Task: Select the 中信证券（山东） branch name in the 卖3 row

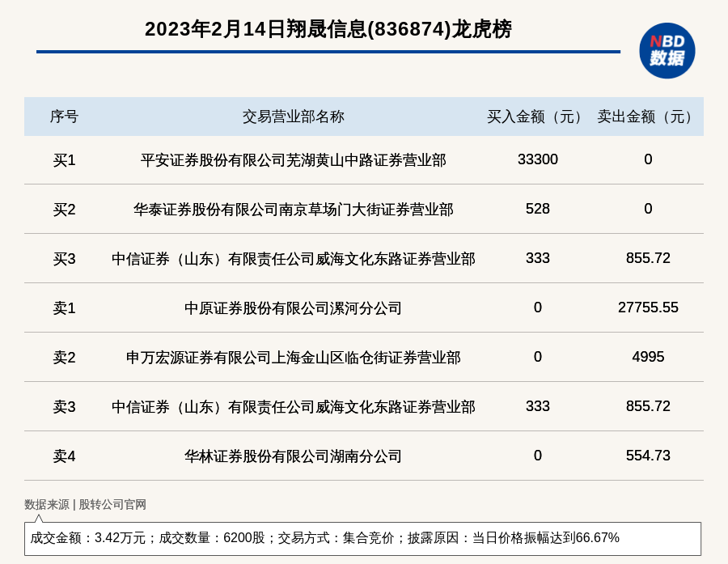Action: pyautogui.click(x=294, y=407)
